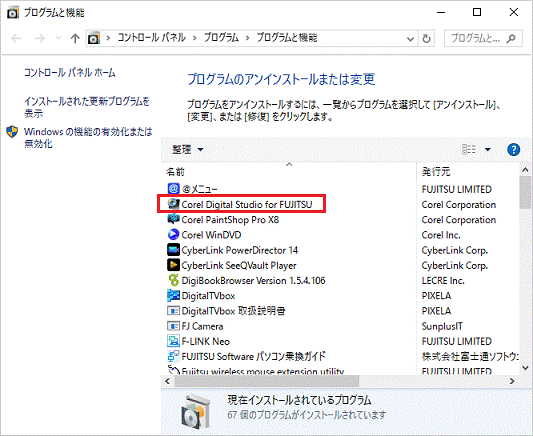This screenshot has width=533, height=436.
Task: Click the horizontal scrollbar thumb
Action: (267, 381)
